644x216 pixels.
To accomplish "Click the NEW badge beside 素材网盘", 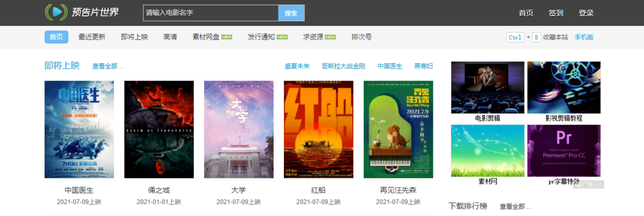I will pyautogui.click(x=227, y=37).
